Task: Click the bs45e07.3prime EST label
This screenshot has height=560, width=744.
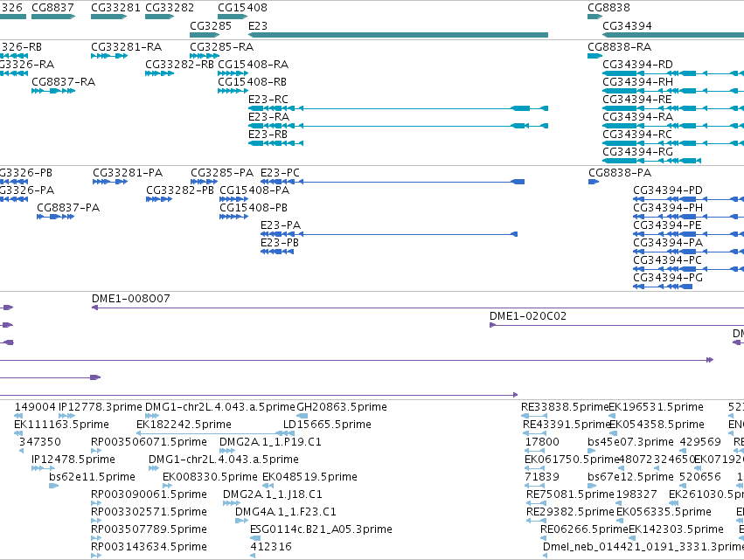Action: click(630, 442)
